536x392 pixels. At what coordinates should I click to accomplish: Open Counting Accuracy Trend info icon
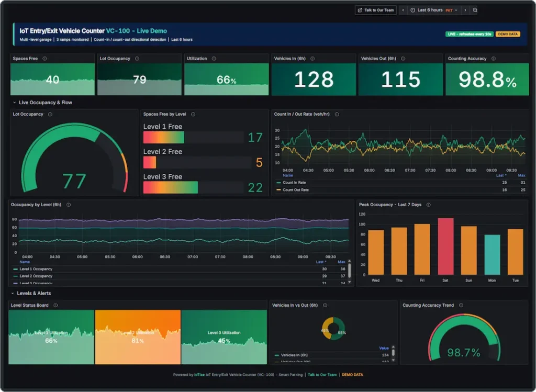[x=461, y=305]
